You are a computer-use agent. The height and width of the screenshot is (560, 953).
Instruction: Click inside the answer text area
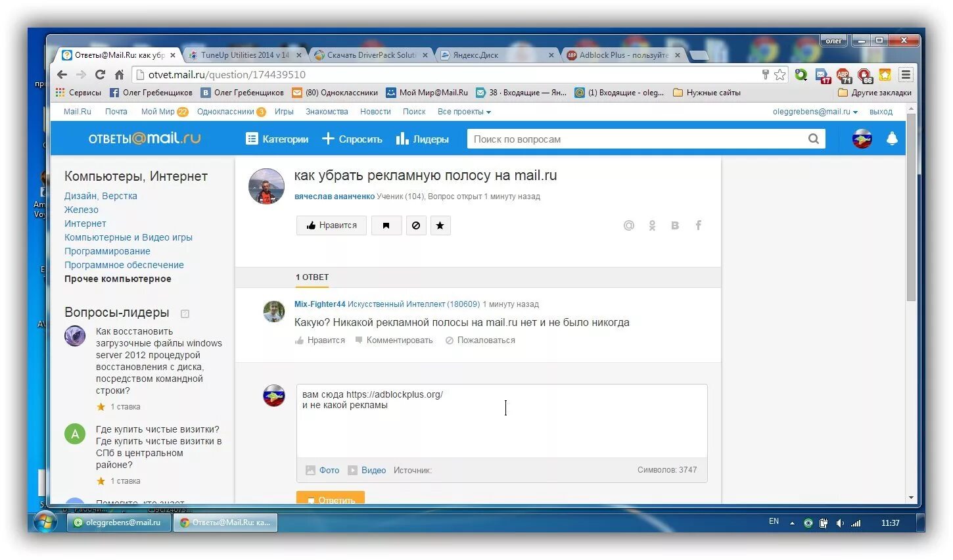[502, 421]
